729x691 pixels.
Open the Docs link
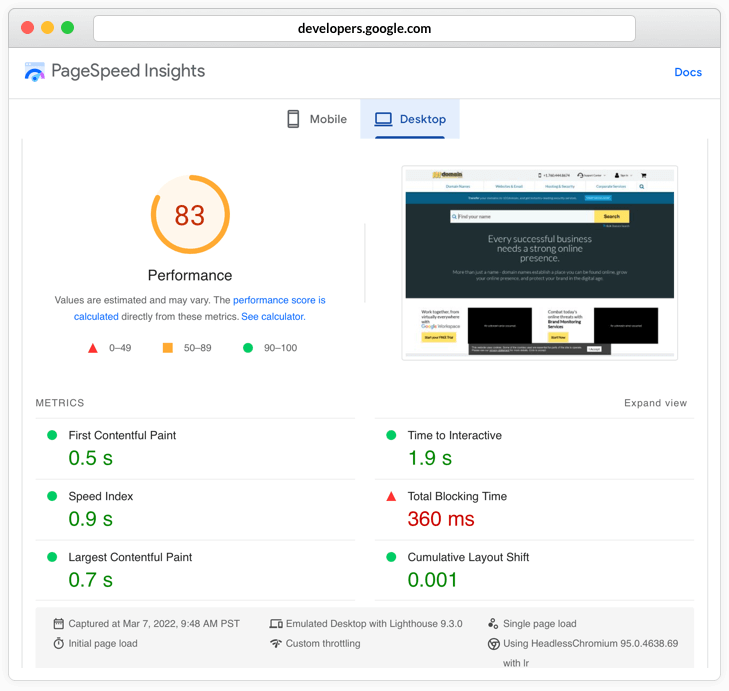(x=688, y=72)
